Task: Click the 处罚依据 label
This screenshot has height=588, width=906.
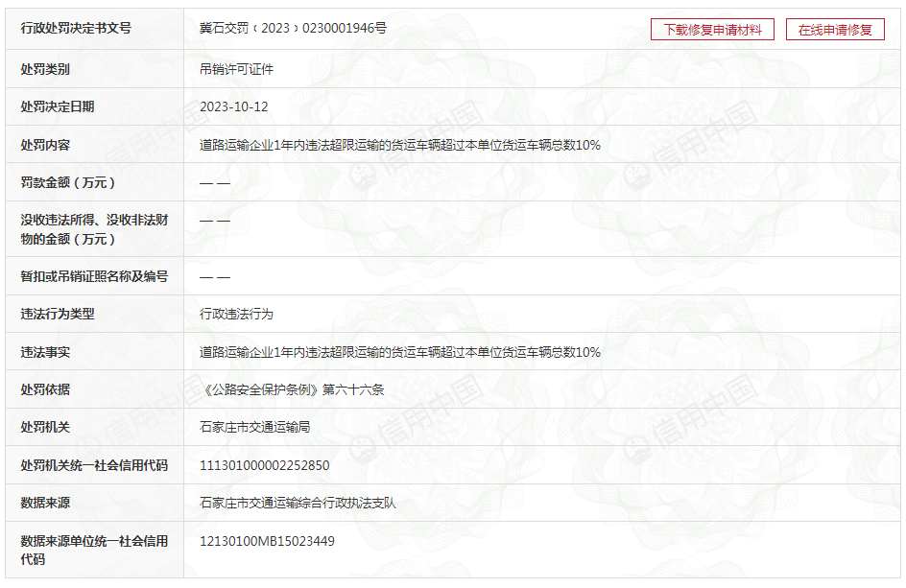Action: [x=45, y=389]
